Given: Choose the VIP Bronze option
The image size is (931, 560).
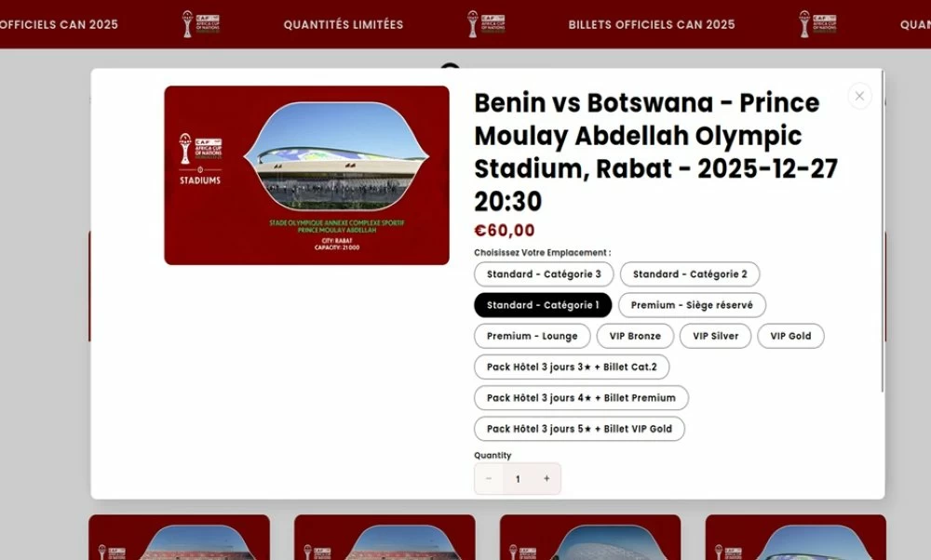Looking at the screenshot, I should pyautogui.click(x=635, y=336).
